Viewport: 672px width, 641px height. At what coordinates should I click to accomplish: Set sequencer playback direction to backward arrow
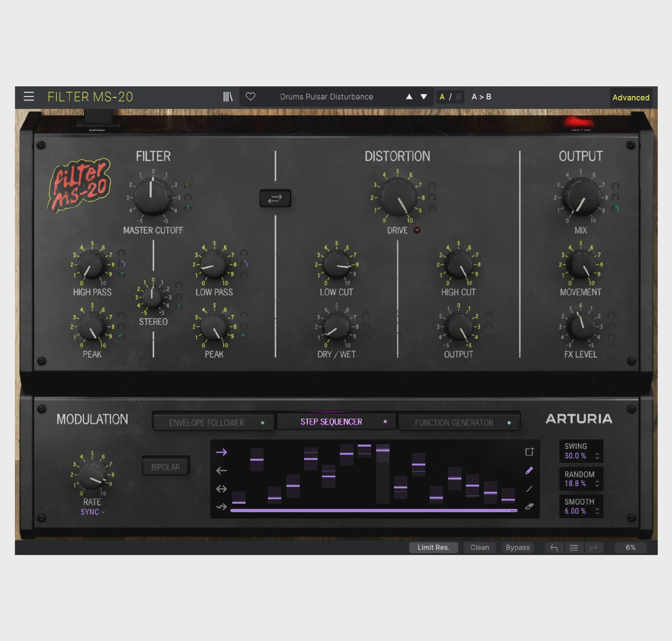[x=221, y=470]
